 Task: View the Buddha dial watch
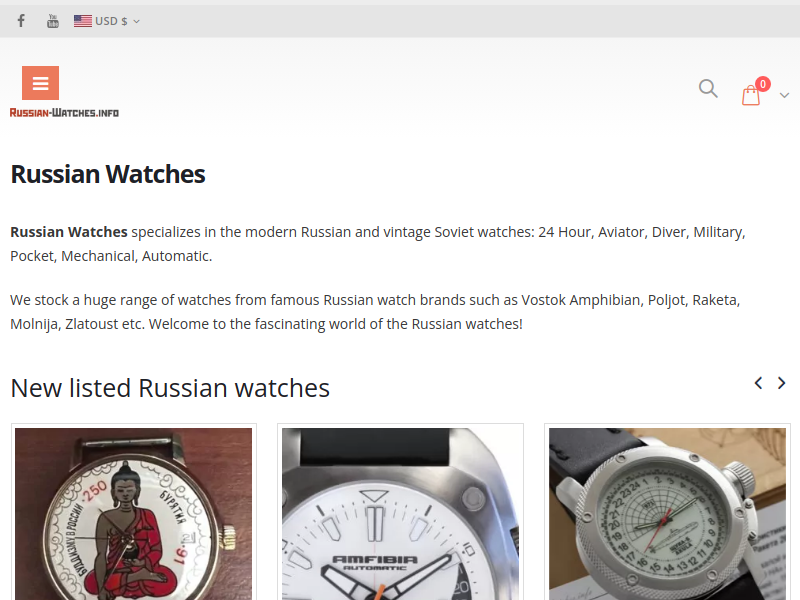pyautogui.click(x=133, y=514)
